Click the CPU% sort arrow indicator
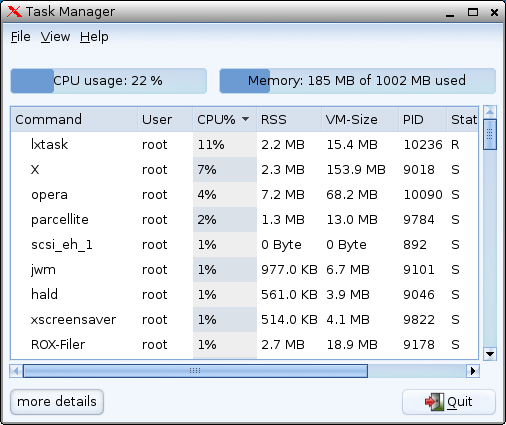The image size is (506, 425). [245, 119]
